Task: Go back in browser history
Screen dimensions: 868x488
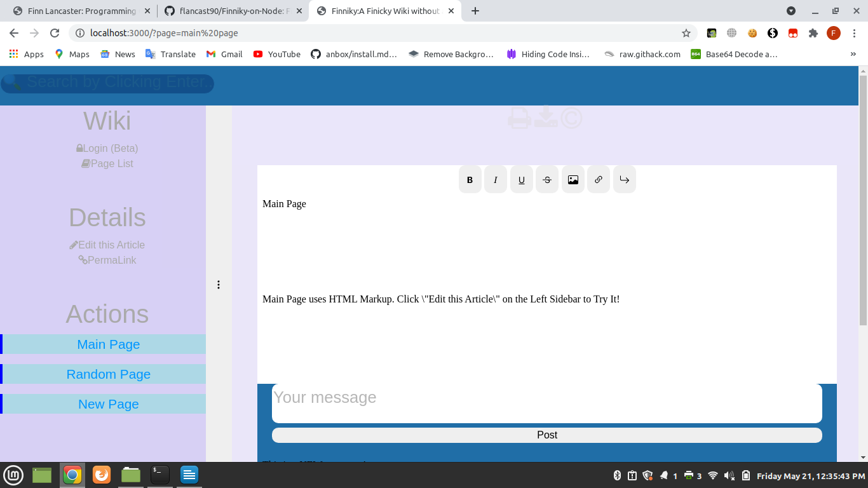Action: (14, 33)
